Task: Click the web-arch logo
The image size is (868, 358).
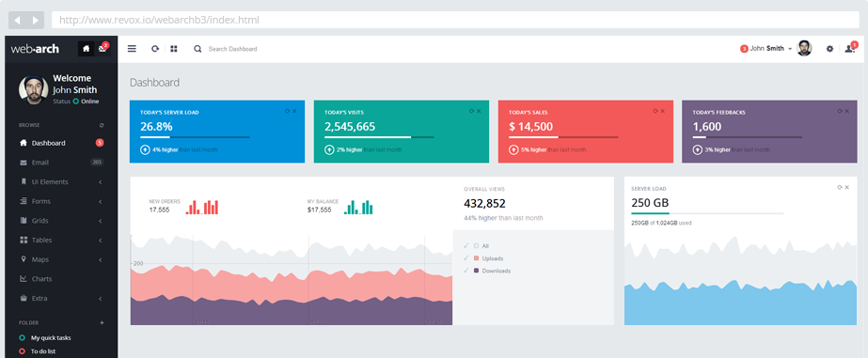Action: coord(34,49)
